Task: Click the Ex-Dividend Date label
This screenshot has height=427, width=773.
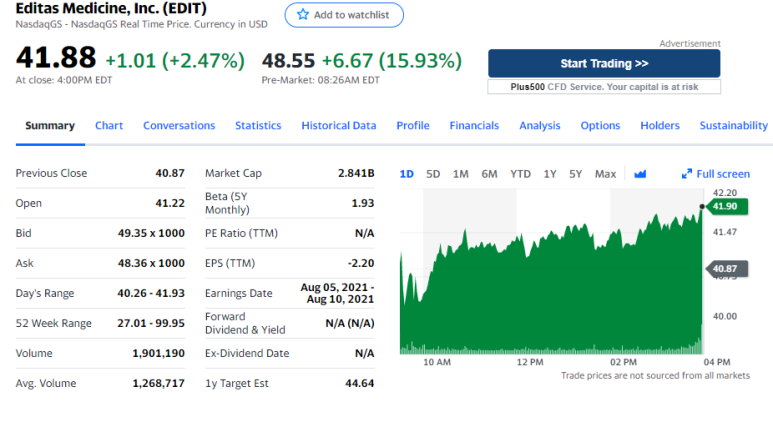Action: click(x=247, y=354)
